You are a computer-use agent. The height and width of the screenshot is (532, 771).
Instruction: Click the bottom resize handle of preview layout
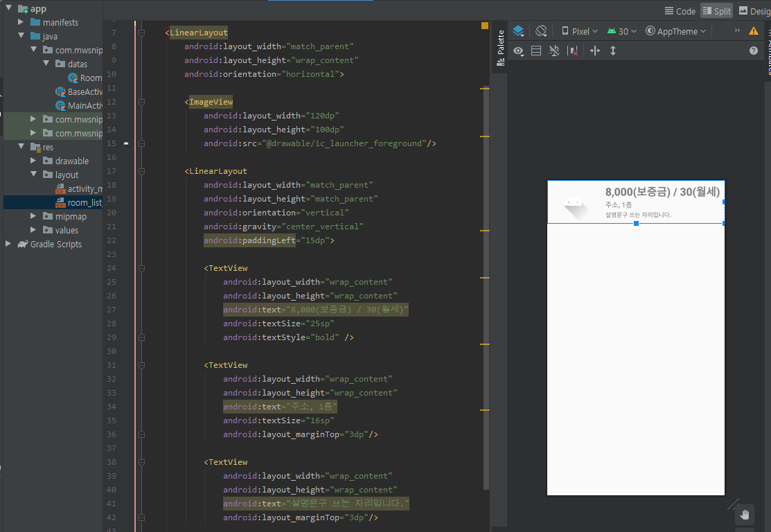[x=636, y=223]
